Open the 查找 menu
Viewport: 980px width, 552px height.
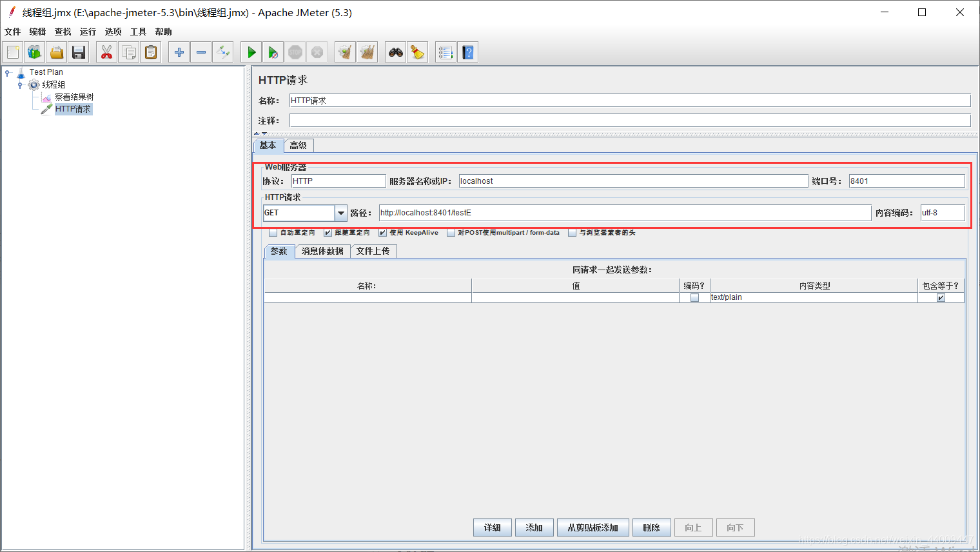tap(63, 32)
